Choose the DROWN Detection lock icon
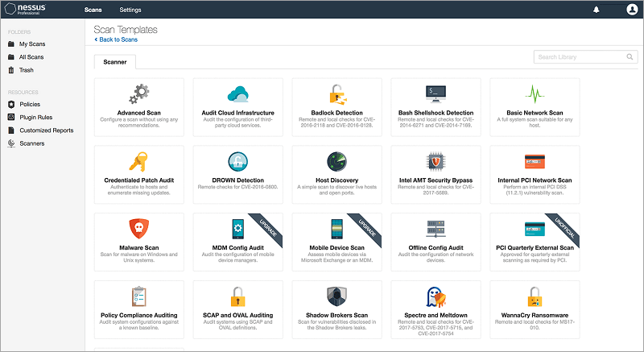This screenshot has height=352, width=644. click(237, 161)
